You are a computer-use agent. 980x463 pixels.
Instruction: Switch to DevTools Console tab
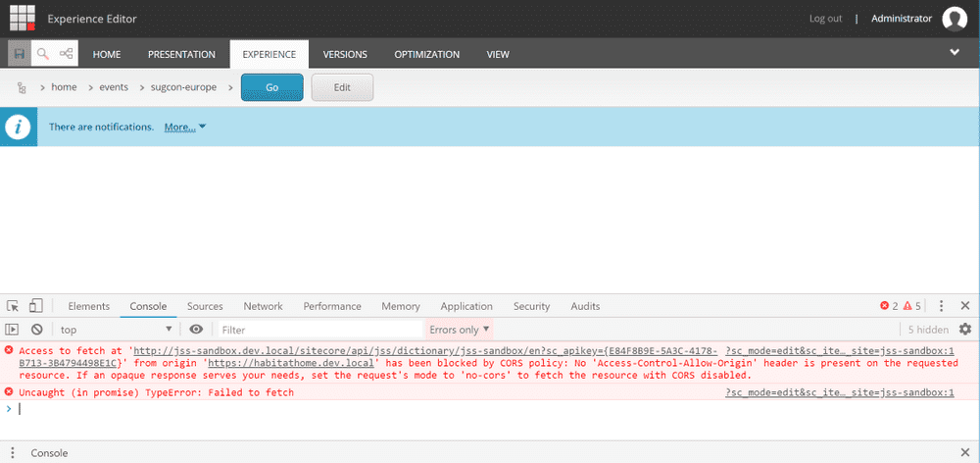[x=148, y=306]
